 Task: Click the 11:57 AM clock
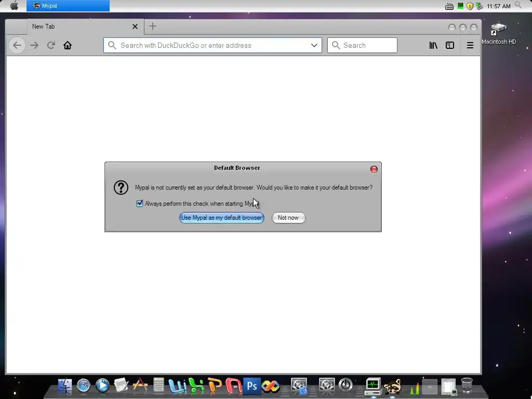tap(498, 6)
